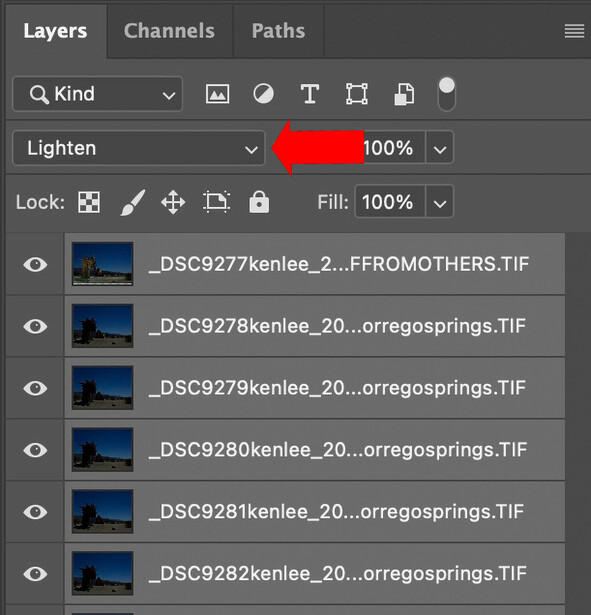Click the _DSC9278kenlee layer thumbnail

click(x=103, y=326)
